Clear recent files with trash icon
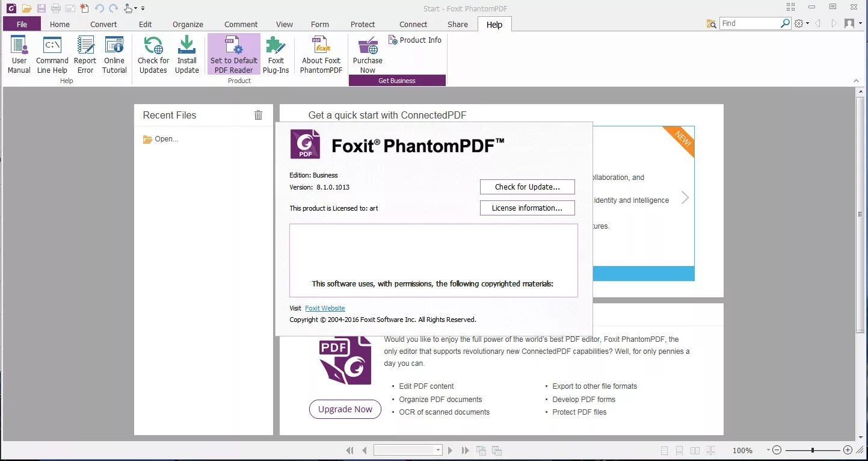The height and width of the screenshot is (461, 868). coord(258,115)
